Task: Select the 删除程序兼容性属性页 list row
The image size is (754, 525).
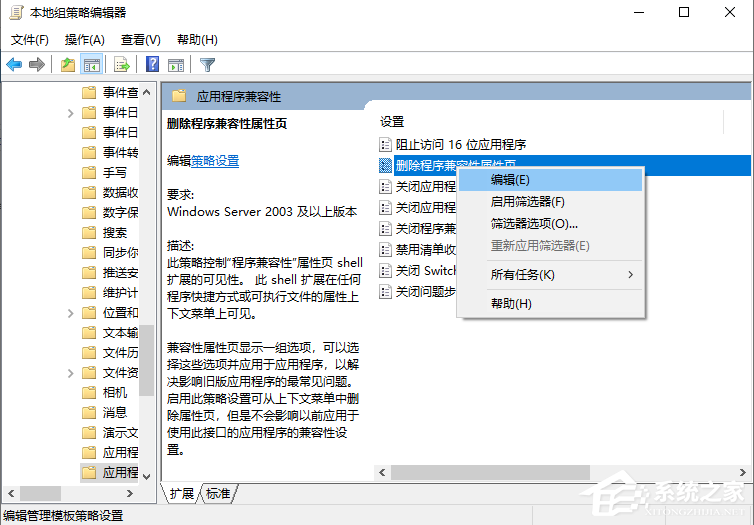Action: (565, 165)
